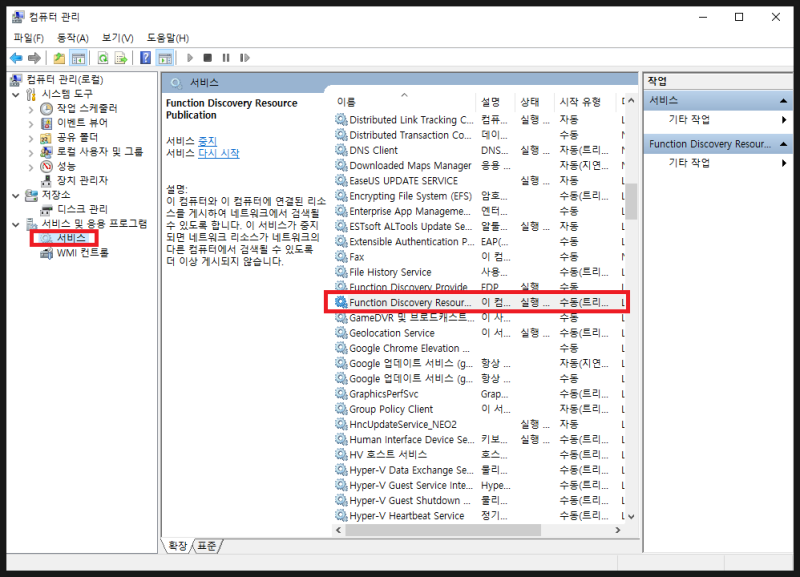Select Function Discovery Resour... service row

click(480, 303)
